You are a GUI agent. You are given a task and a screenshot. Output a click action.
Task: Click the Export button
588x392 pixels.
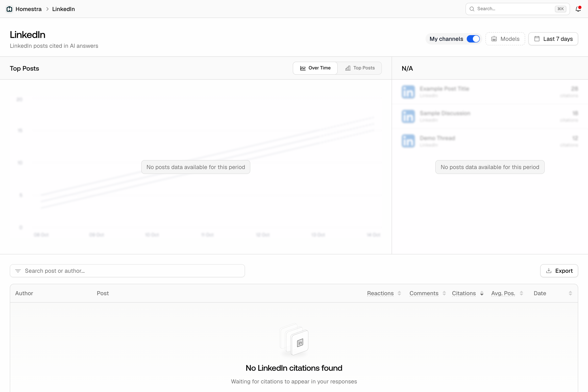click(559, 271)
